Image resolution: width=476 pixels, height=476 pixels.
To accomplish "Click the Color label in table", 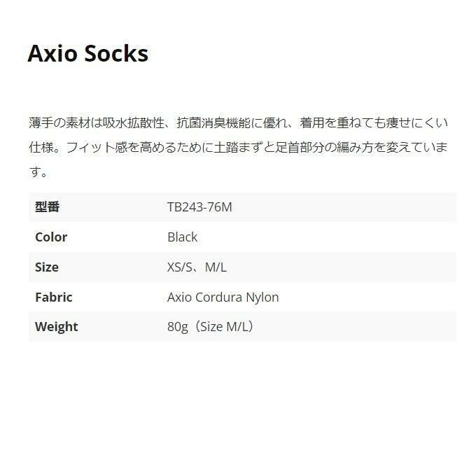I will [x=51, y=237].
